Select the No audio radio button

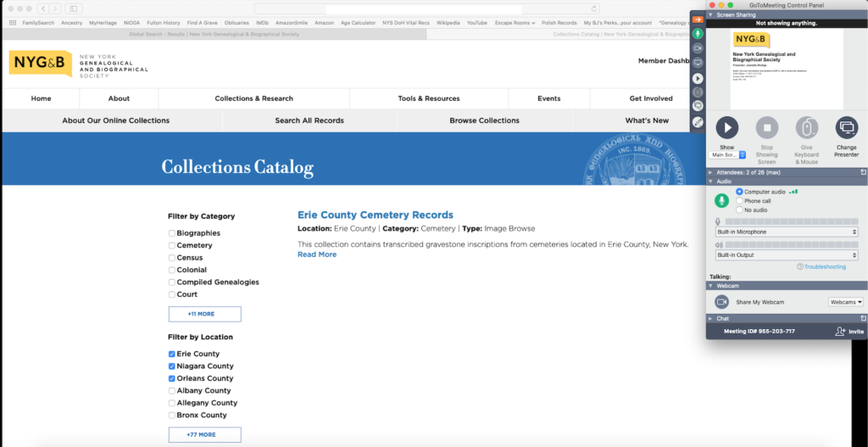(739, 210)
